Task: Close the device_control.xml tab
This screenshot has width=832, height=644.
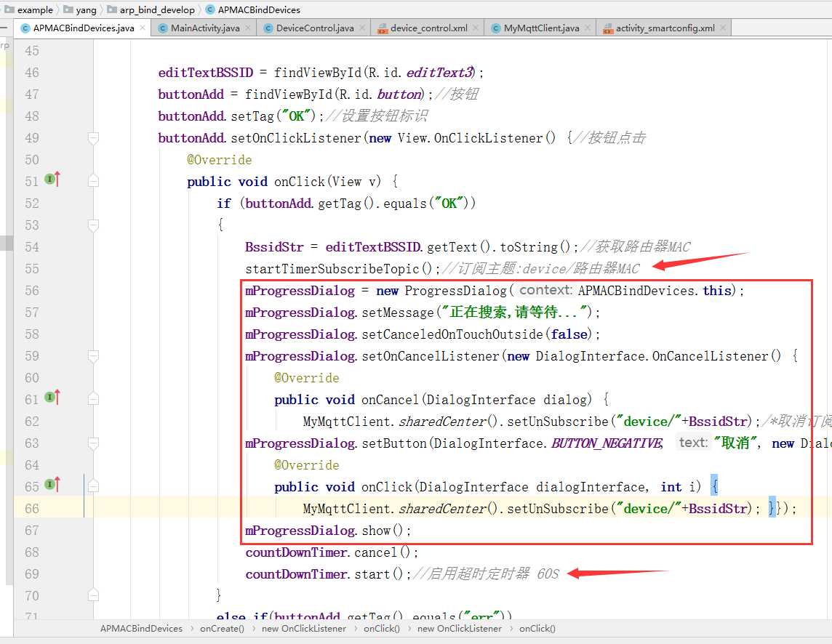Action: pos(476,28)
